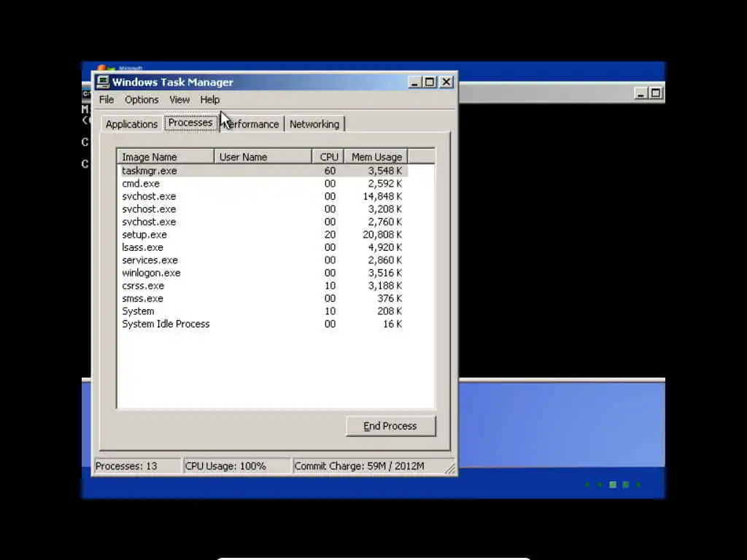Screen dimensions: 747x560
Task: Click the End Process button
Action: pyautogui.click(x=391, y=426)
